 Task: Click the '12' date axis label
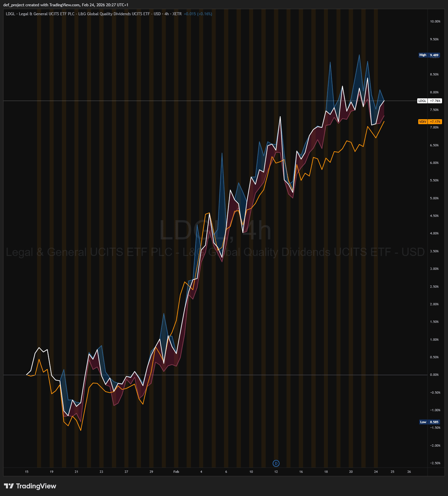point(276,471)
